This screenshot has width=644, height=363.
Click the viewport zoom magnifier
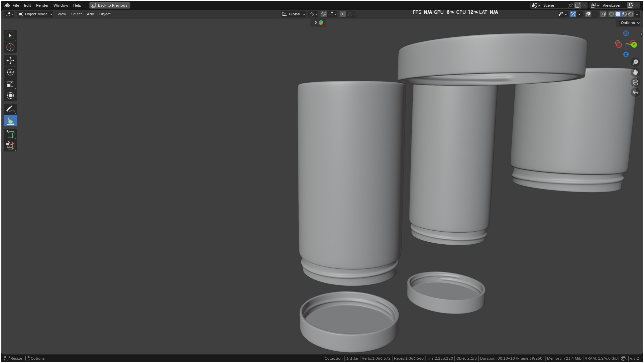(x=635, y=62)
